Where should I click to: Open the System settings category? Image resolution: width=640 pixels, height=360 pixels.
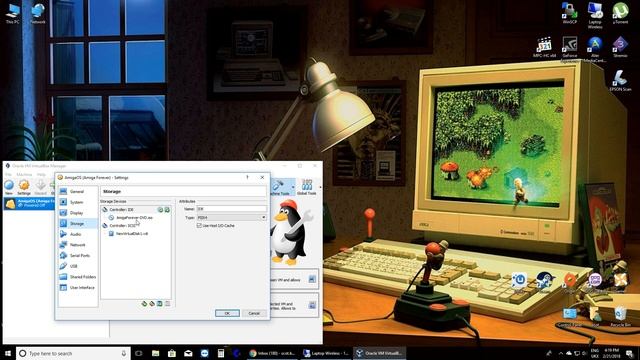(x=77, y=202)
